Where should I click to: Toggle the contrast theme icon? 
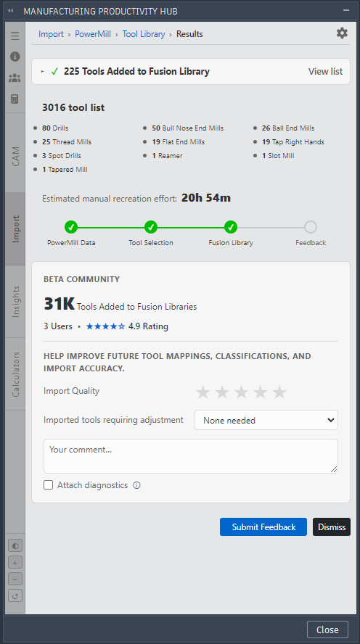(x=15, y=546)
